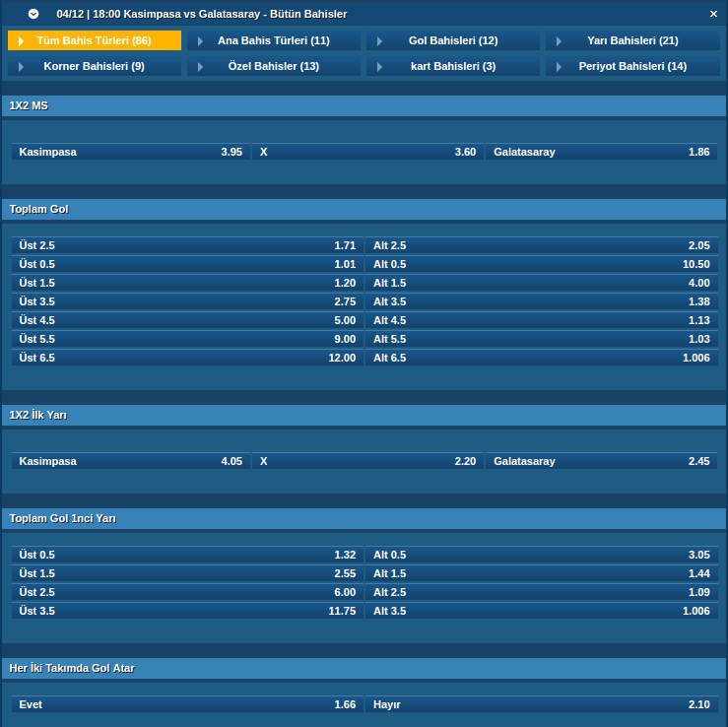
Task: Switch to the kart Bahisleri (3) tab
Action: click(453, 66)
